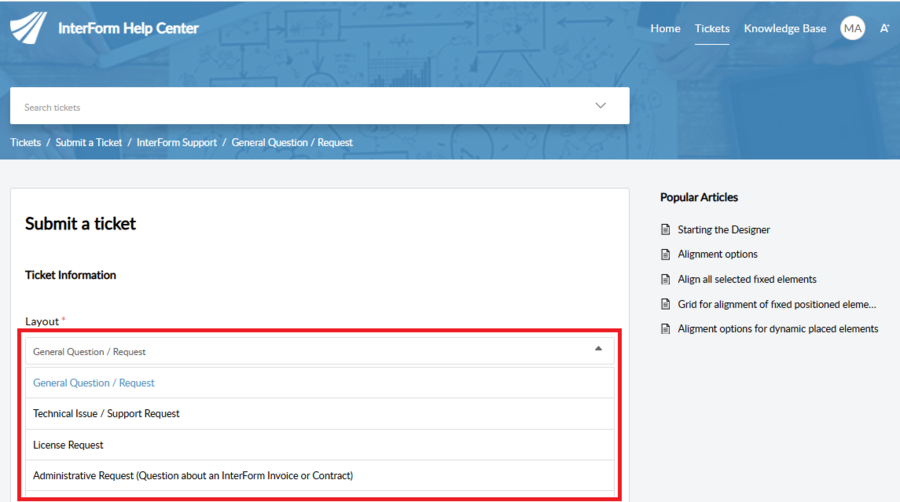
Task: Click Submit a Ticket breadcrumb
Action: (88, 142)
